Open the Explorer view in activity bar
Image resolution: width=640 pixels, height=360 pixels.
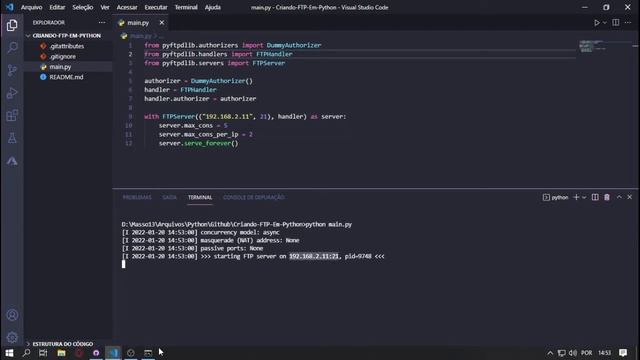[12, 25]
